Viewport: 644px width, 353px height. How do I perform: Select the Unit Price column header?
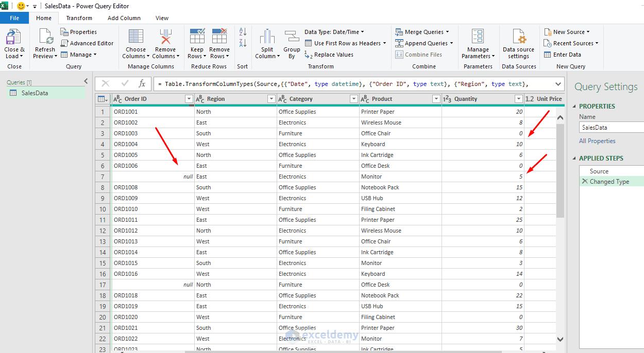point(544,99)
